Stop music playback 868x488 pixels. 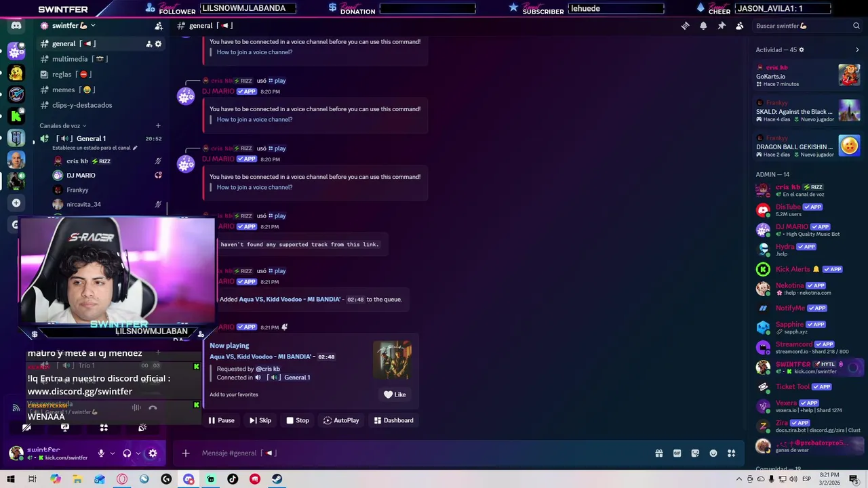click(297, 420)
